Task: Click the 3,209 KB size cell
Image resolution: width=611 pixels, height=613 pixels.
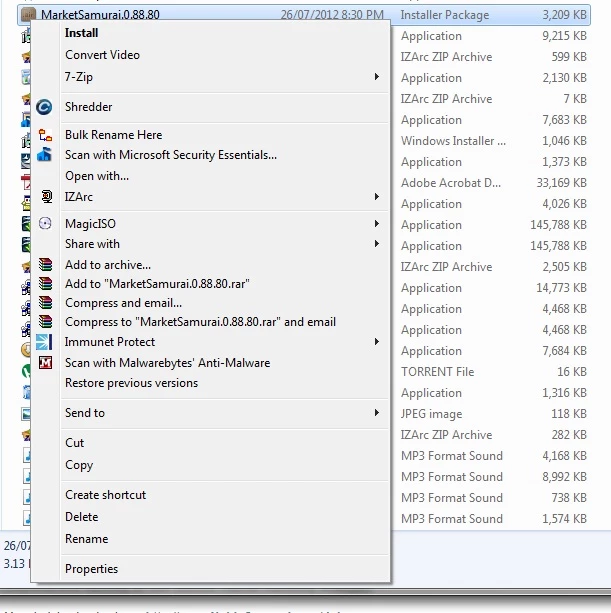Action: (x=564, y=15)
